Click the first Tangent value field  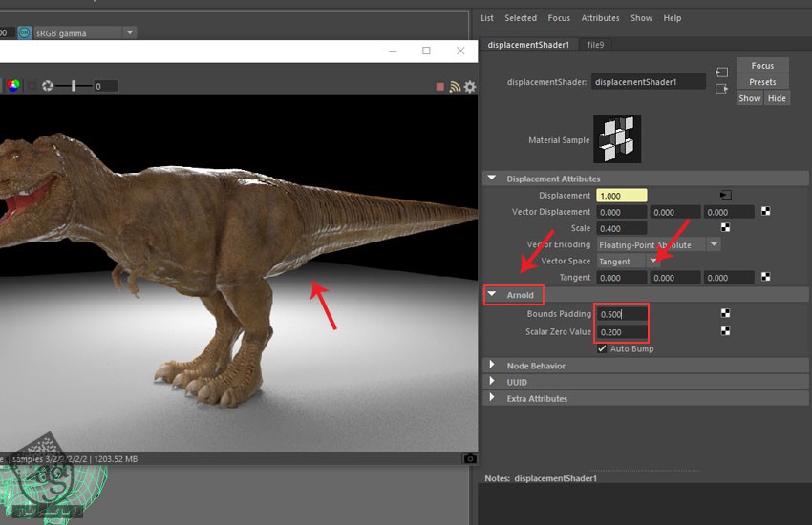pyautogui.click(x=622, y=278)
